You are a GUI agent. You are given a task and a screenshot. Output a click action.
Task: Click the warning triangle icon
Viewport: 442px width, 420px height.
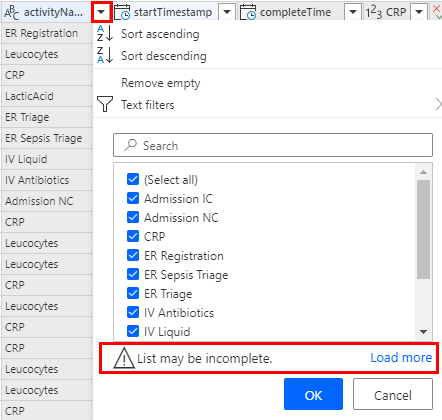[124, 358]
